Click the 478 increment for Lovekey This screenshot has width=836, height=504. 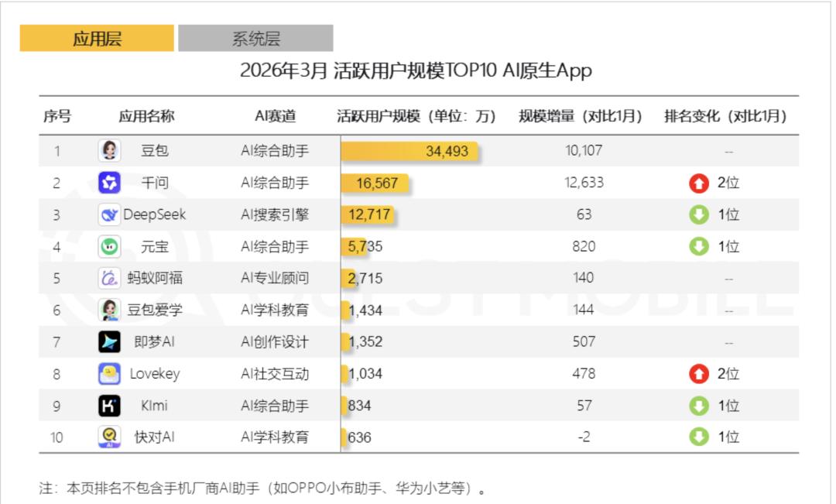[584, 374]
